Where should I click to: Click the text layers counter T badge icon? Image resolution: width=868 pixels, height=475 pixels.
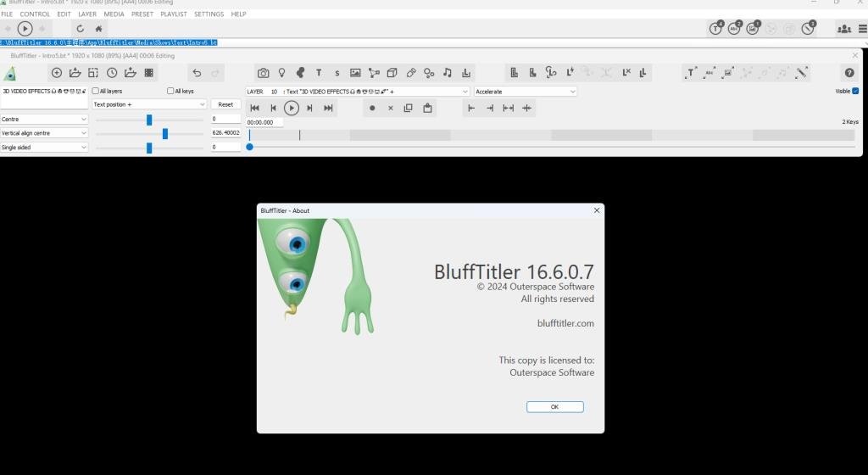[715, 28]
